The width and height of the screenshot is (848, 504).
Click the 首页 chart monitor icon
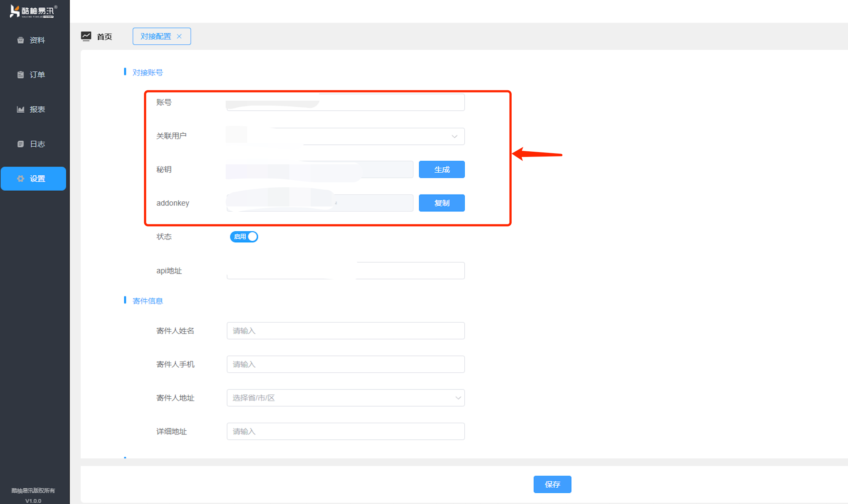click(86, 36)
